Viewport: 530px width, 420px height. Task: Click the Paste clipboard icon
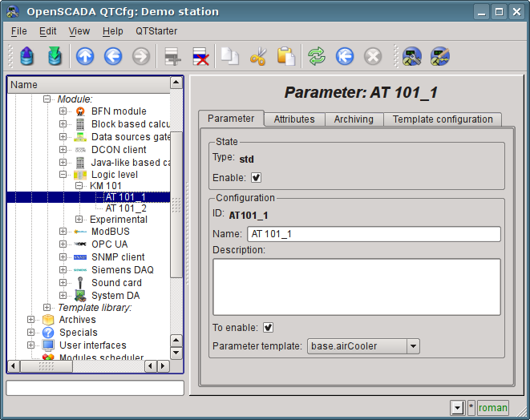(x=285, y=56)
